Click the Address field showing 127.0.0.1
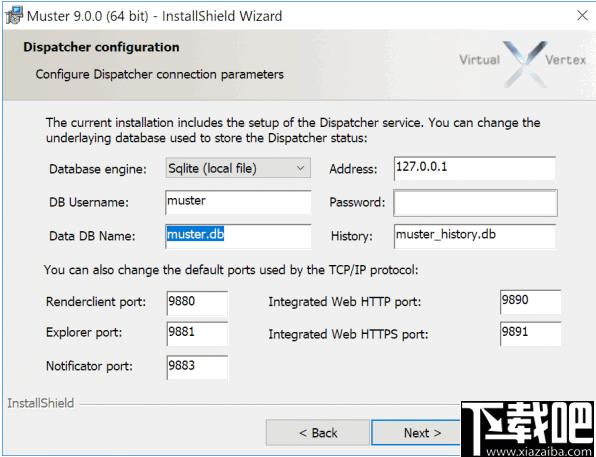596x457 pixels. pyautogui.click(x=475, y=168)
